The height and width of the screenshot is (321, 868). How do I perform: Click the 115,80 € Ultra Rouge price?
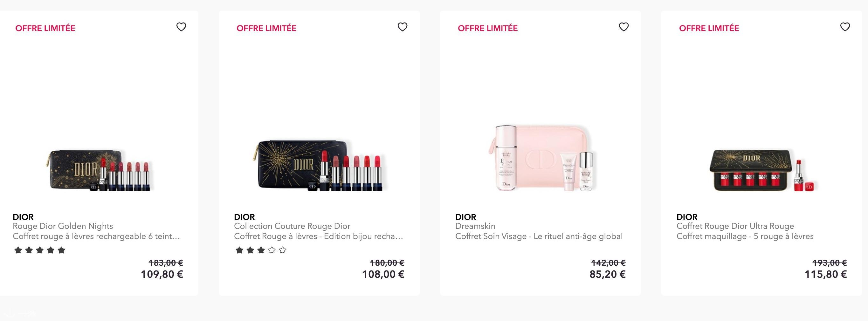[826, 274]
